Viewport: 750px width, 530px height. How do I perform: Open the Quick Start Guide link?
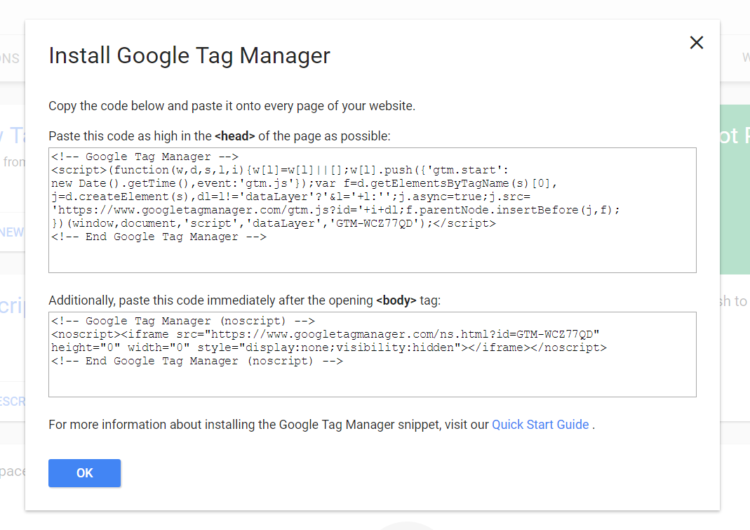pos(540,425)
